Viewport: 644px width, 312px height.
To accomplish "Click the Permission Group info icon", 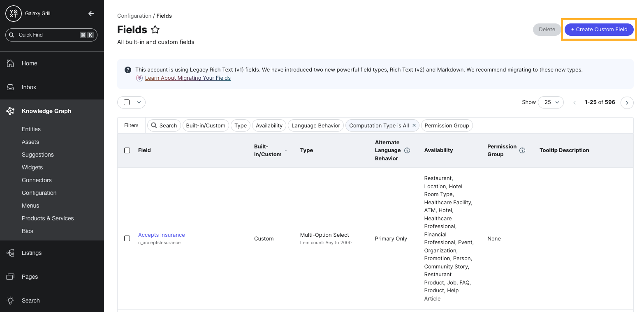I will pos(522,150).
